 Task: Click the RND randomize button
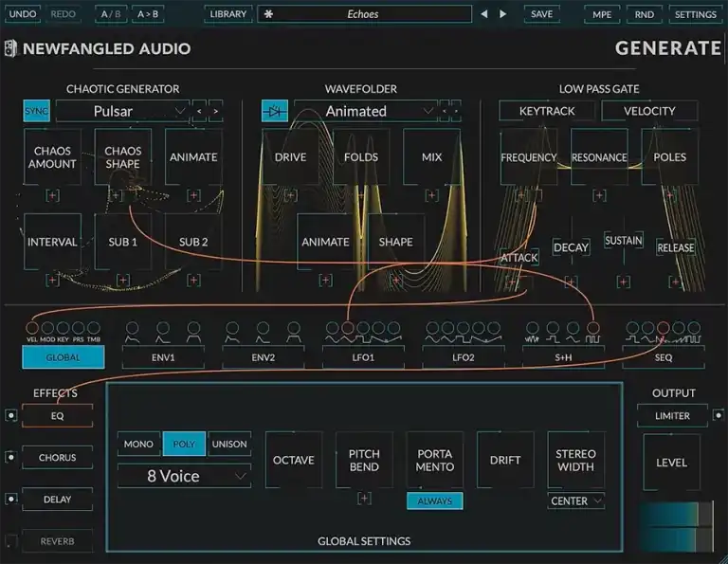click(x=645, y=14)
